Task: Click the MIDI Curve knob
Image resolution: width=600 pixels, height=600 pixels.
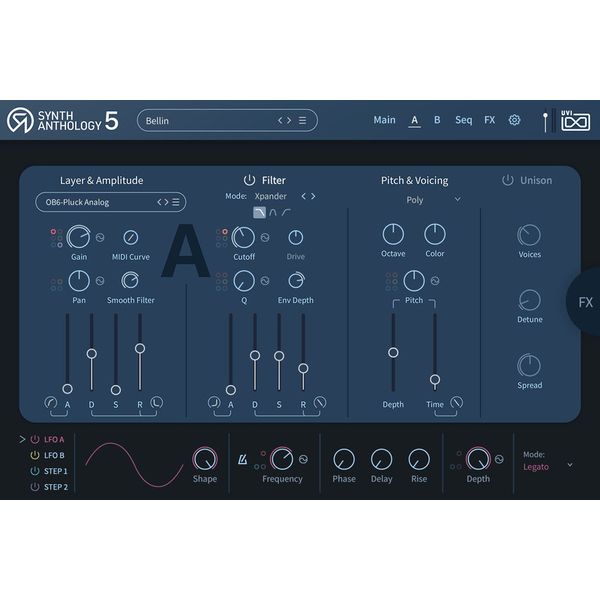Action: 131,238
